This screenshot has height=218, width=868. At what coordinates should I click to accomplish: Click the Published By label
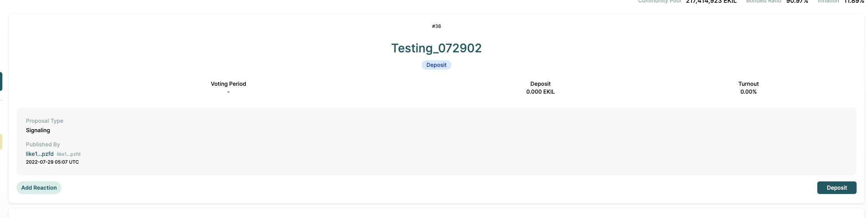43,144
